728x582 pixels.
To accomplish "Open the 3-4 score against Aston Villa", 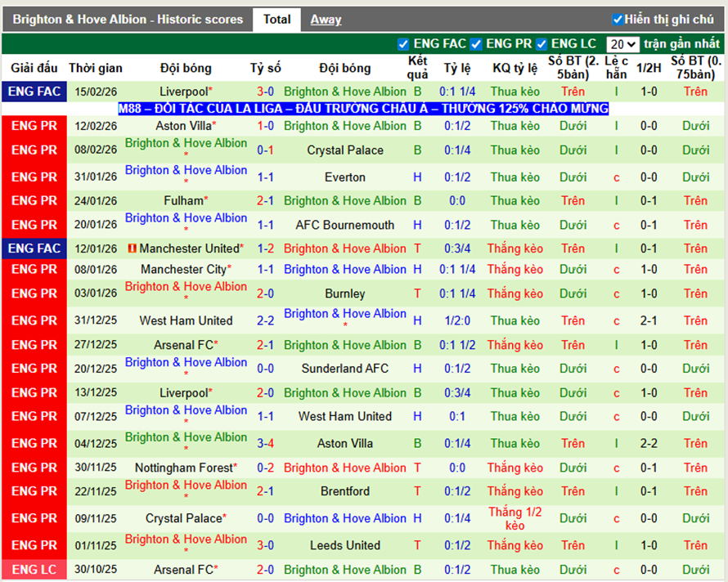I will coord(266,444).
